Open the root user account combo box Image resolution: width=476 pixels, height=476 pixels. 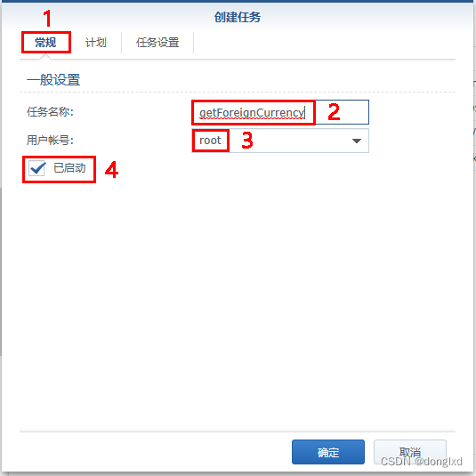click(280, 141)
